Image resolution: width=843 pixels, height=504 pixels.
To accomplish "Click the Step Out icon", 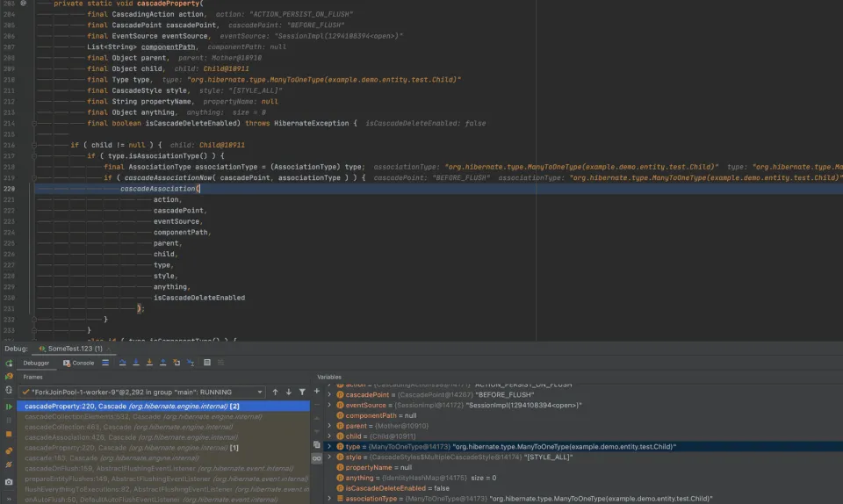I will [x=163, y=363].
